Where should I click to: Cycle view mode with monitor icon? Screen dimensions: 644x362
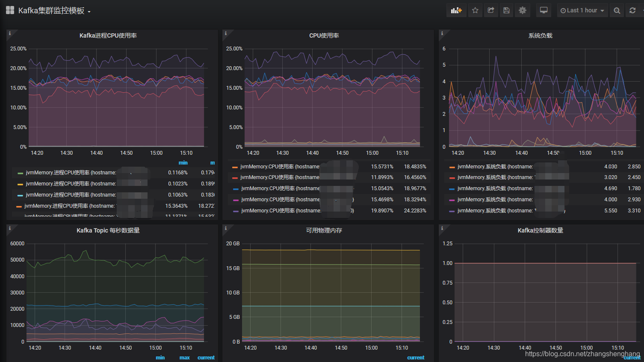544,10
